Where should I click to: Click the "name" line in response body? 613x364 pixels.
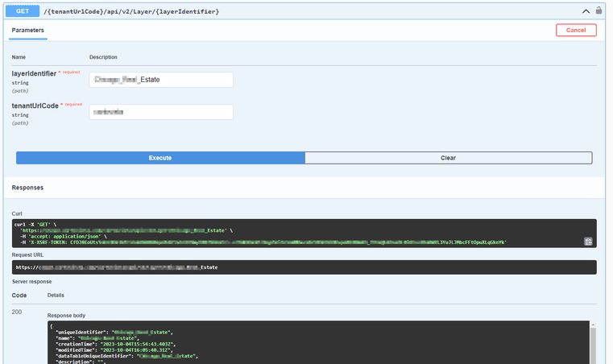coord(97,338)
